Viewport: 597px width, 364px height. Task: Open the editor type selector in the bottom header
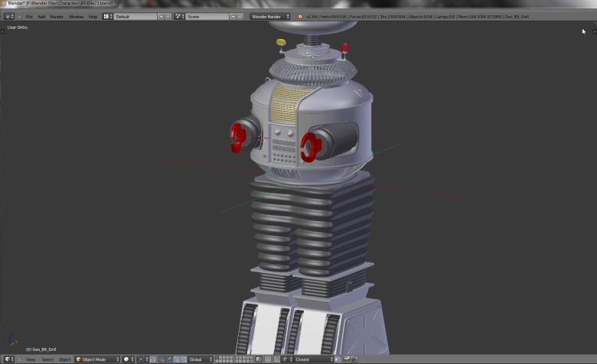[9, 359]
